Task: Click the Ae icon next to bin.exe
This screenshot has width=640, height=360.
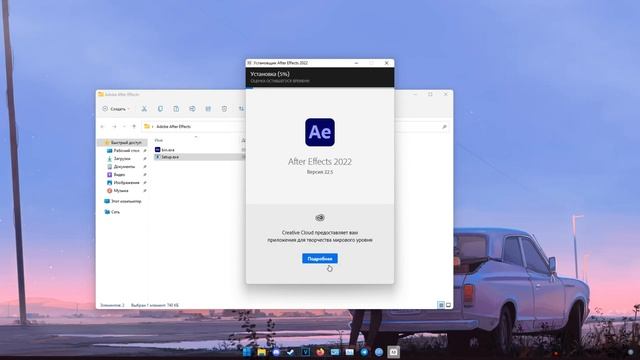Action: coord(158,150)
